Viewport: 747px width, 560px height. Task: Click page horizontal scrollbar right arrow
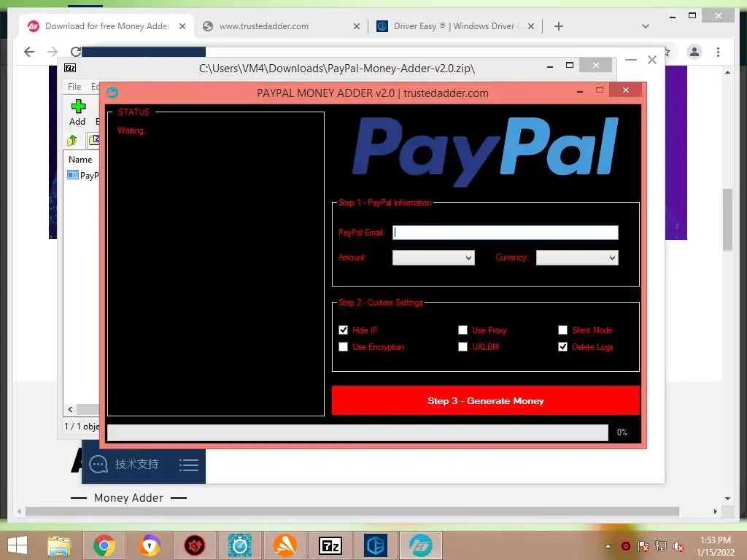click(x=715, y=511)
